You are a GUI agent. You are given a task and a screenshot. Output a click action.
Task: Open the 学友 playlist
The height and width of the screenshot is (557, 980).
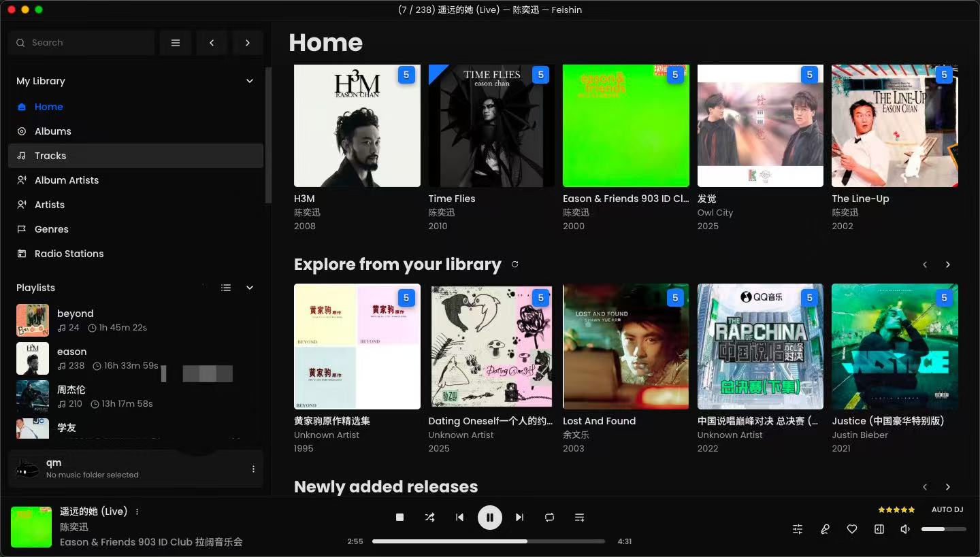point(136,428)
